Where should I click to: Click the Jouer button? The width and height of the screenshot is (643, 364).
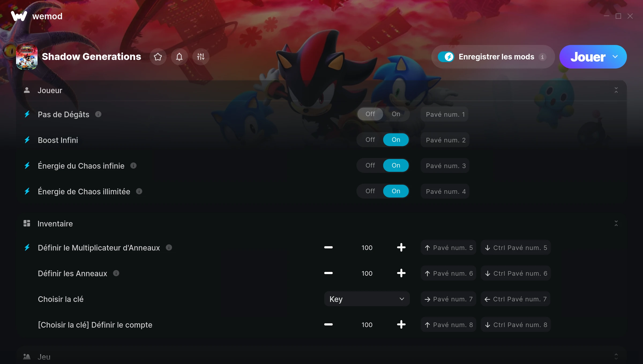point(588,57)
